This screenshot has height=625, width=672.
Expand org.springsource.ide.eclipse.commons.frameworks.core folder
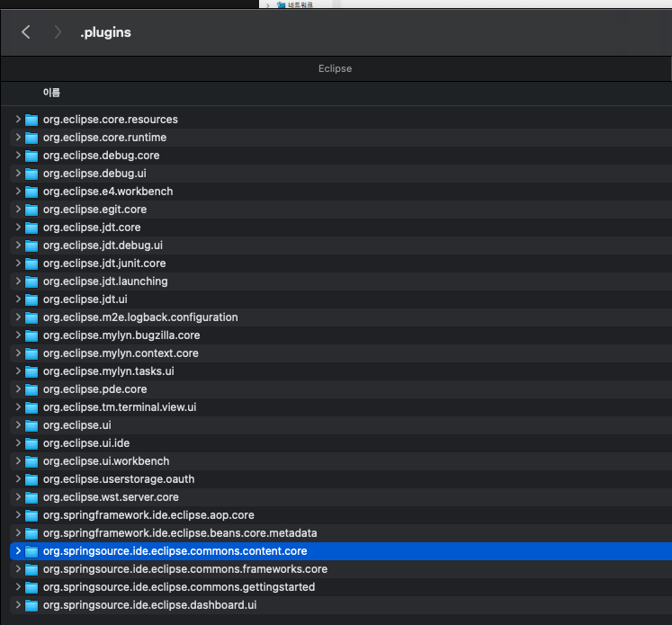[x=18, y=569]
